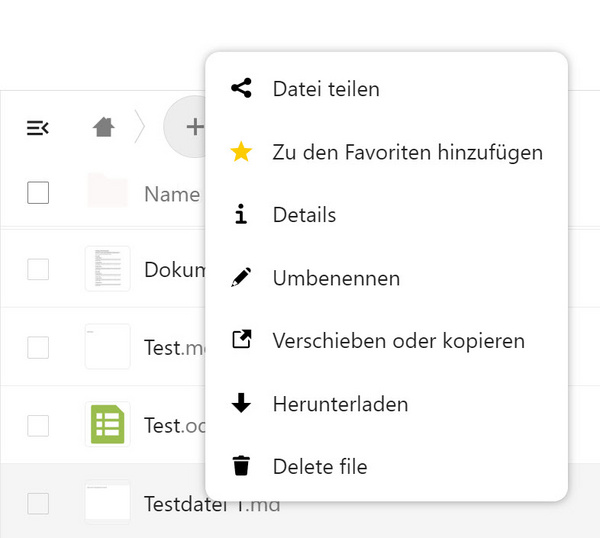
Task: Choose Umbenennen from the context menu
Action: tap(336, 278)
